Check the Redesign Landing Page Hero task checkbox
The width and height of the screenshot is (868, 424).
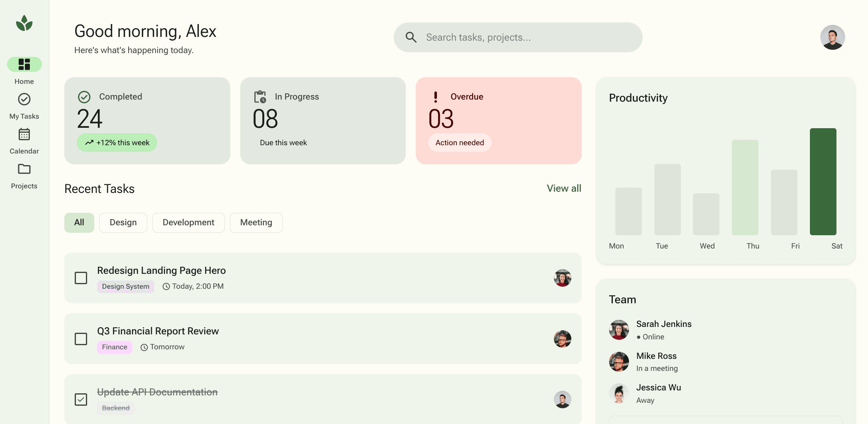81,278
